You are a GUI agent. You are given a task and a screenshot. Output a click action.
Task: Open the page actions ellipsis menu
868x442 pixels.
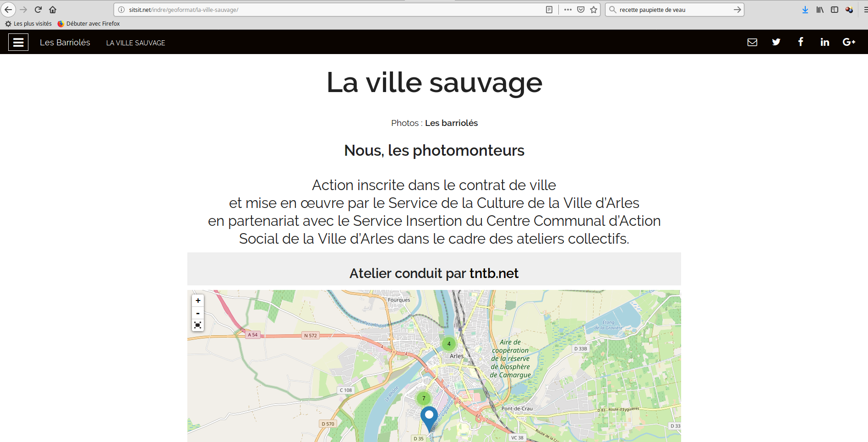(568, 10)
